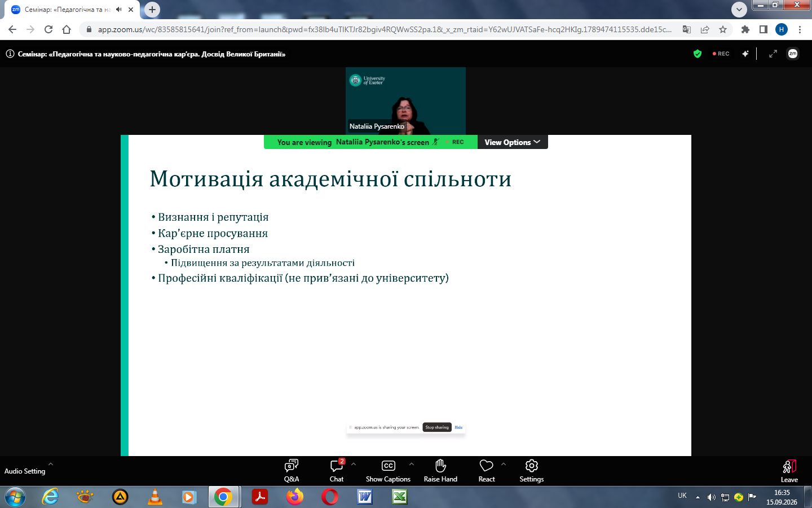Viewport: 812px width, 508px height.
Task: Open the Chrome three-dot menu
Action: [x=800, y=29]
